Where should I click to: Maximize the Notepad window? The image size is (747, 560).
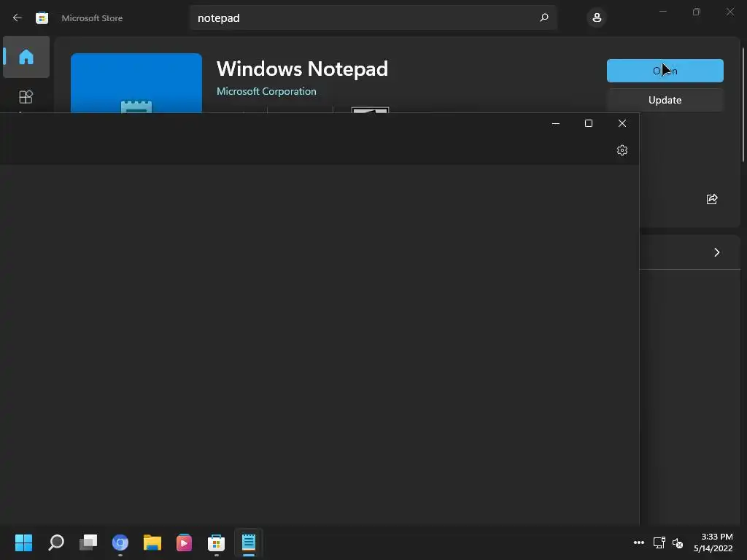[589, 123]
